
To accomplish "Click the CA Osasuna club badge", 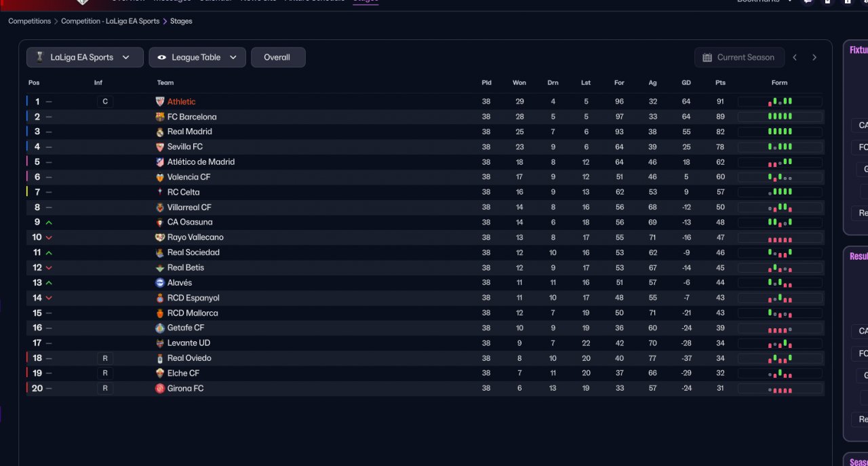I will click(160, 222).
